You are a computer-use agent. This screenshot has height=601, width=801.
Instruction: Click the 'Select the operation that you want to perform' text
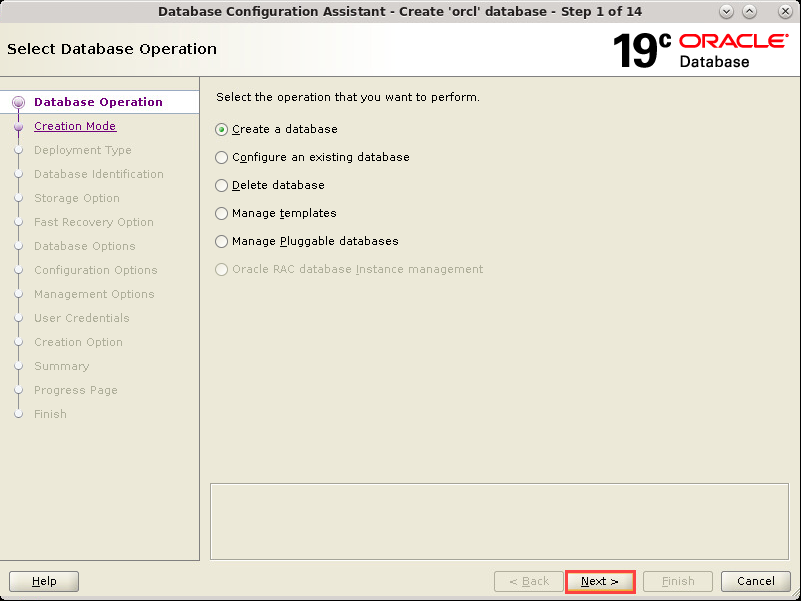click(348, 97)
